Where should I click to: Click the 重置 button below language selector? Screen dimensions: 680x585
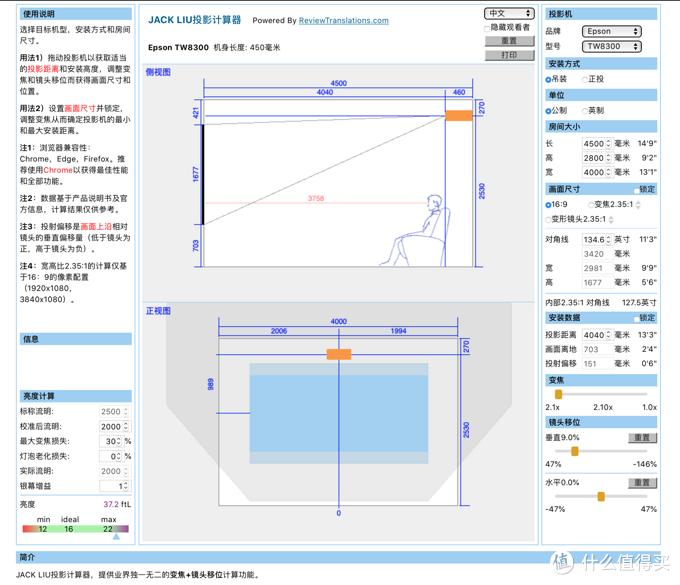pyautogui.click(x=509, y=41)
